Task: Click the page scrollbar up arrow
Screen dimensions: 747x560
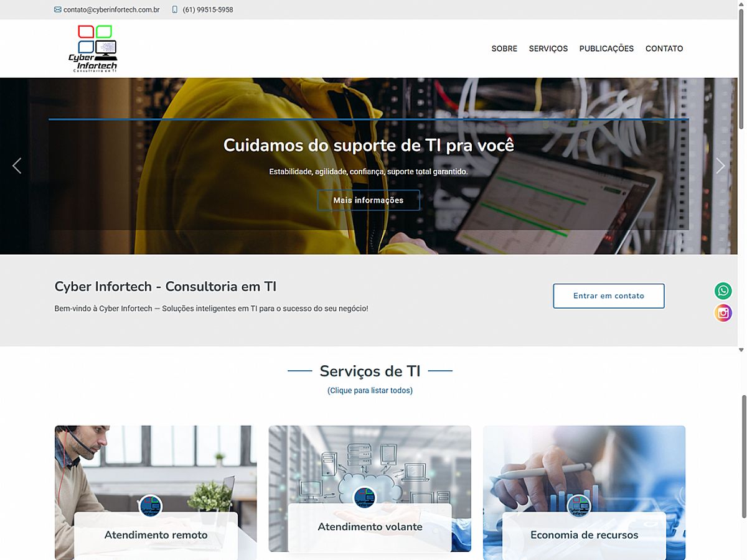Action: [743, 4]
